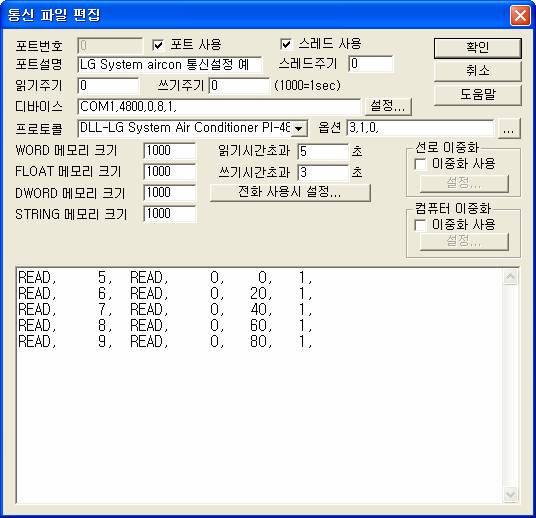The height and width of the screenshot is (518, 536).
Task: Enable 이중화 사용 under 컴퓨터 이중화
Action: [x=420, y=225]
